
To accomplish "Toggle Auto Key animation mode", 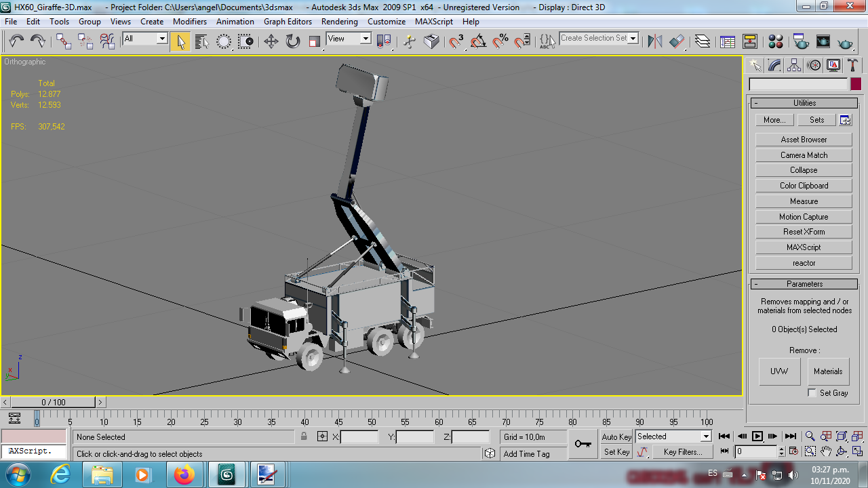I will pos(616,437).
